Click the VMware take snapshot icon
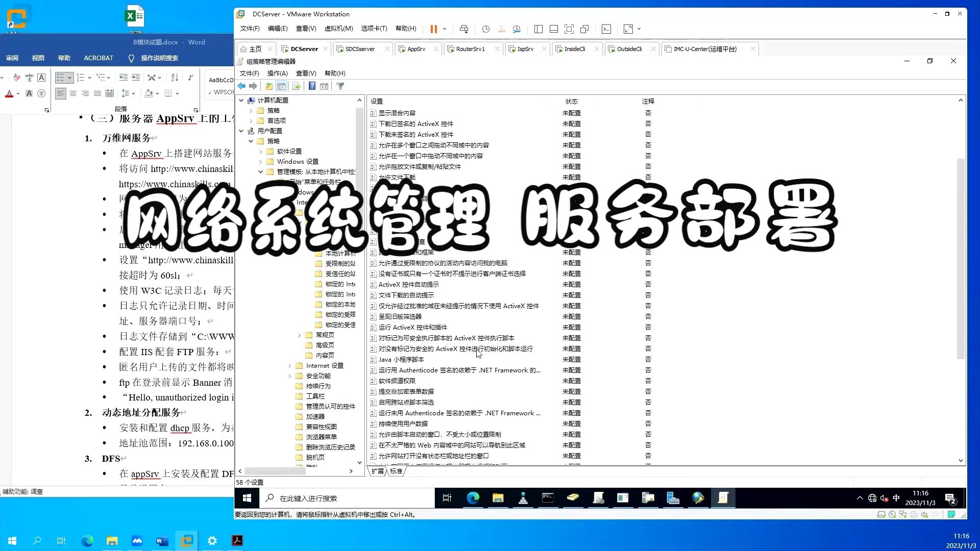 click(485, 29)
